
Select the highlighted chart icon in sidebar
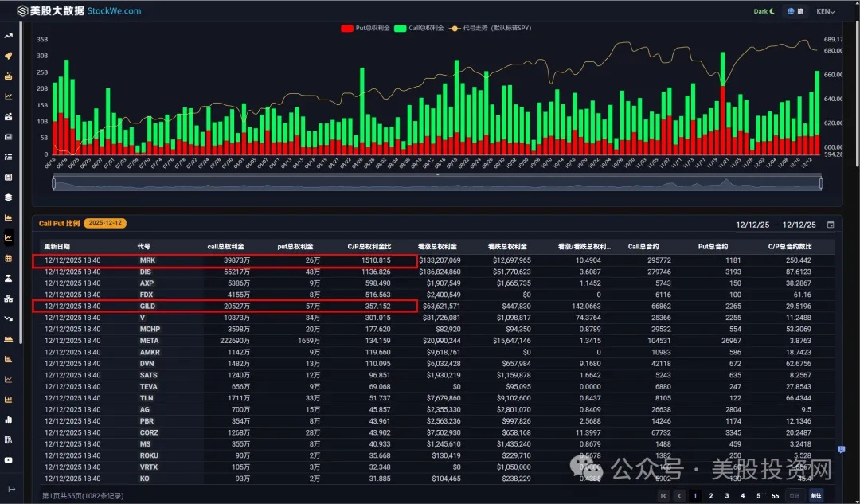[x=9, y=237]
